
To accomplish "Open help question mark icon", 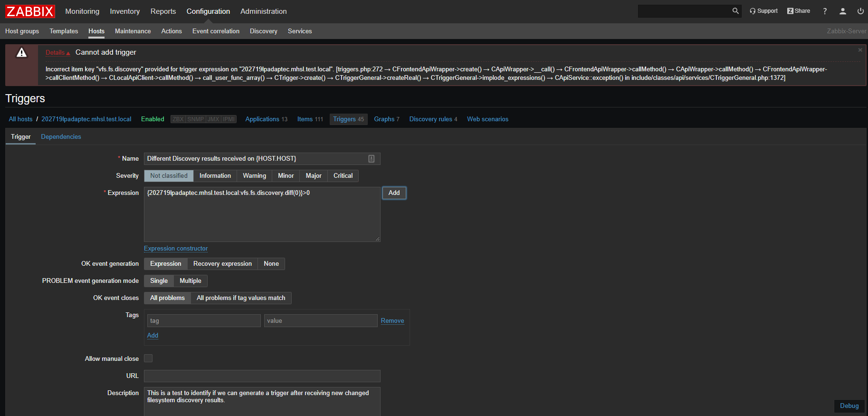I will (x=825, y=11).
